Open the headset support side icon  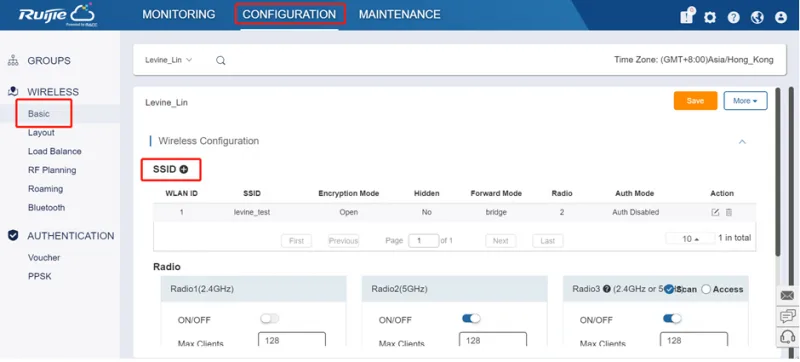click(788, 337)
